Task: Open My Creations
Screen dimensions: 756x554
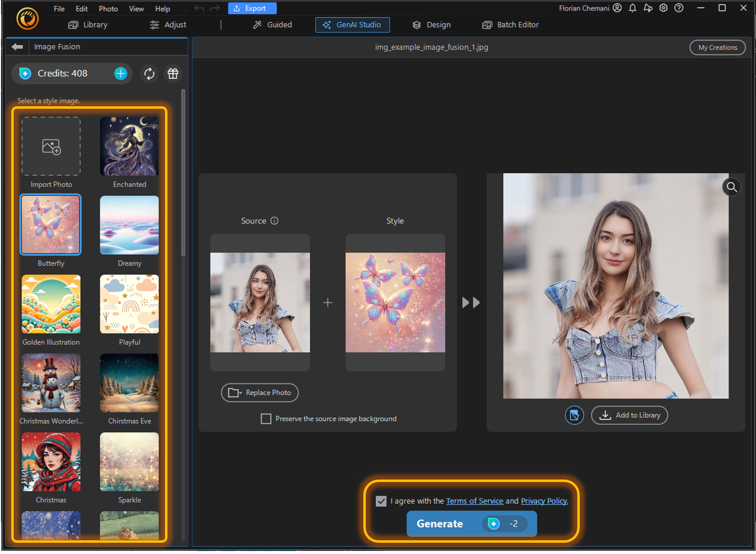Action: (x=717, y=47)
